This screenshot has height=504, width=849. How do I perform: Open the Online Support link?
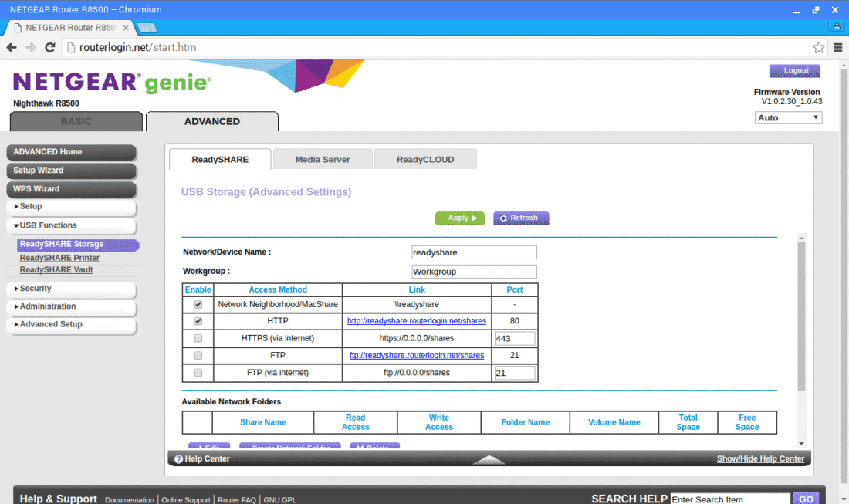(186, 499)
